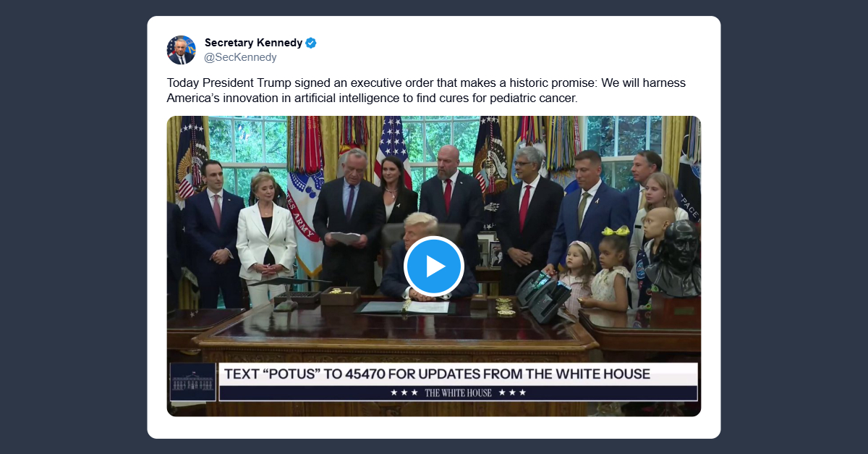
Task: Click 'THE WHITE HOUSE' label in the lower strip
Action: [458, 392]
